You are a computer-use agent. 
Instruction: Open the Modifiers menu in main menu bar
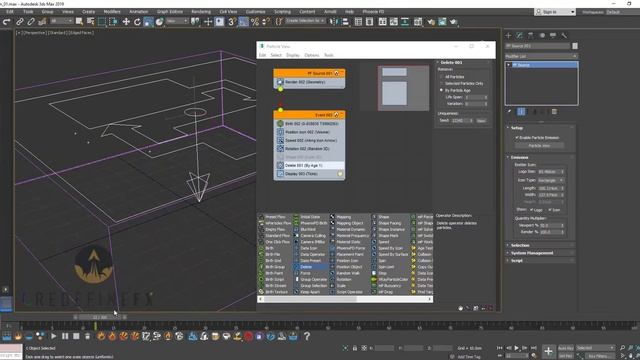(112, 12)
